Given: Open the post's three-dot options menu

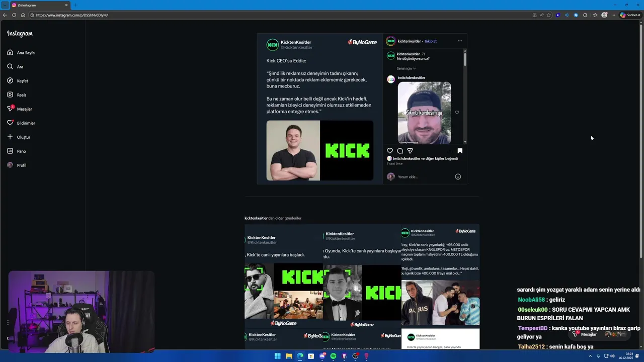Looking at the screenshot, I should (460, 41).
